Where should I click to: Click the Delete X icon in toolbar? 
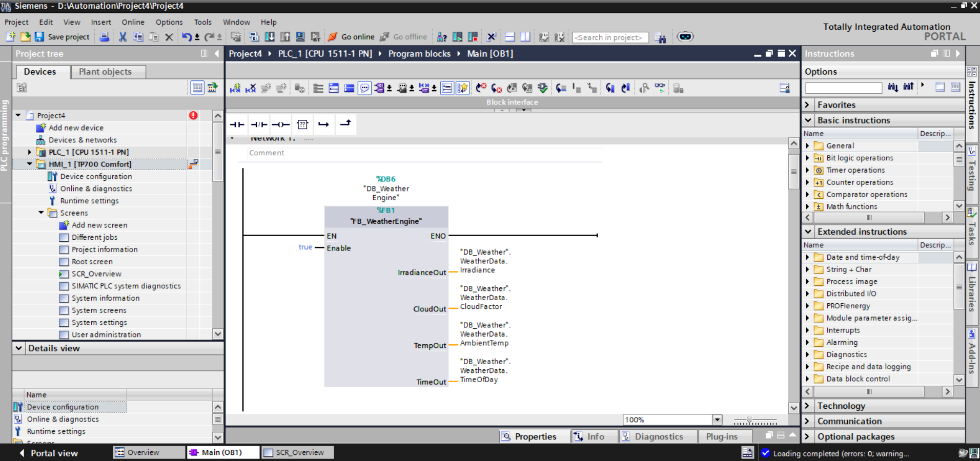(x=169, y=36)
